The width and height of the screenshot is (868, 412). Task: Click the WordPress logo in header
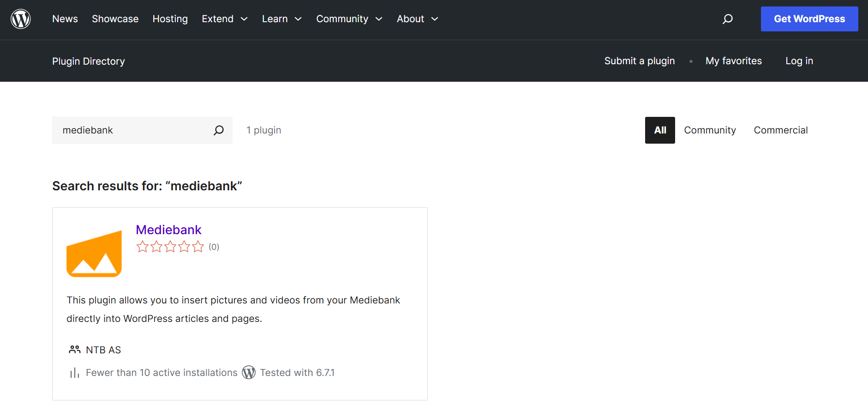21,19
